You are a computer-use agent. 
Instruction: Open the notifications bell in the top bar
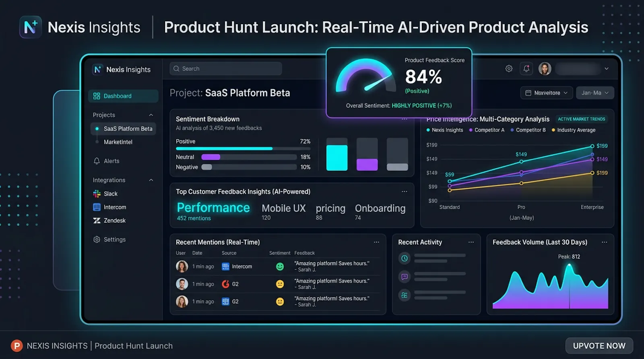pyautogui.click(x=526, y=69)
